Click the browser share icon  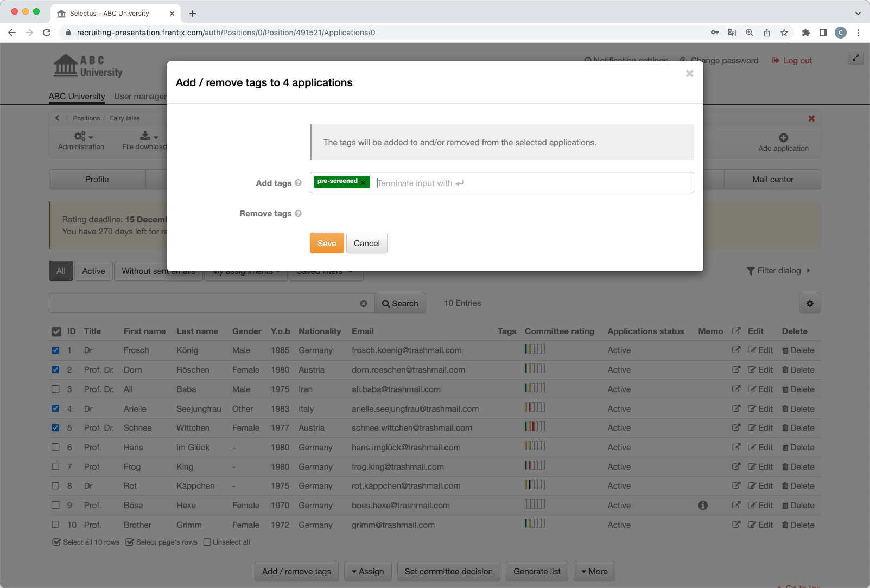click(x=767, y=33)
